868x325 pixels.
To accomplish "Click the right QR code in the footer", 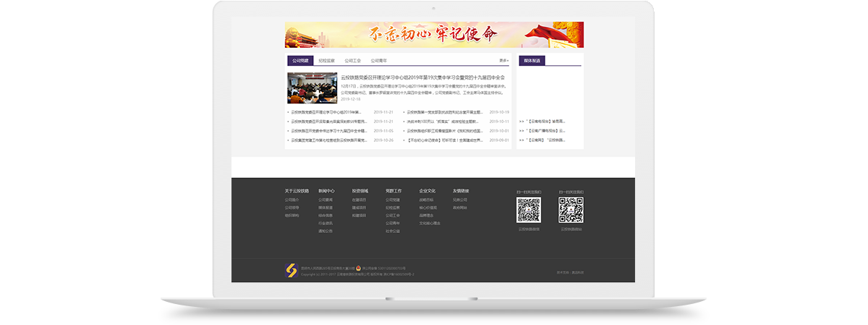I will click(x=571, y=211).
